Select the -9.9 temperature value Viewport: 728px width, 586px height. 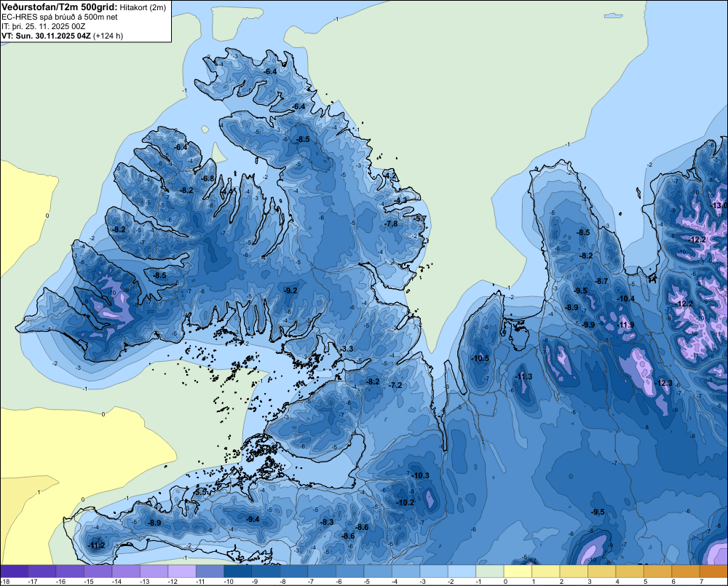pyautogui.click(x=588, y=325)
